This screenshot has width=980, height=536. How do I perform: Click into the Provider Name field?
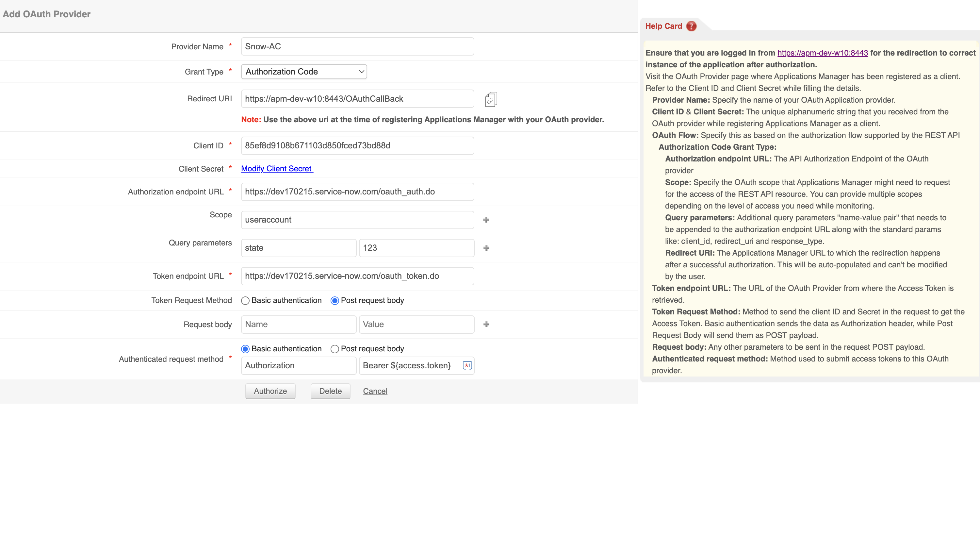[x=357, y=46]
